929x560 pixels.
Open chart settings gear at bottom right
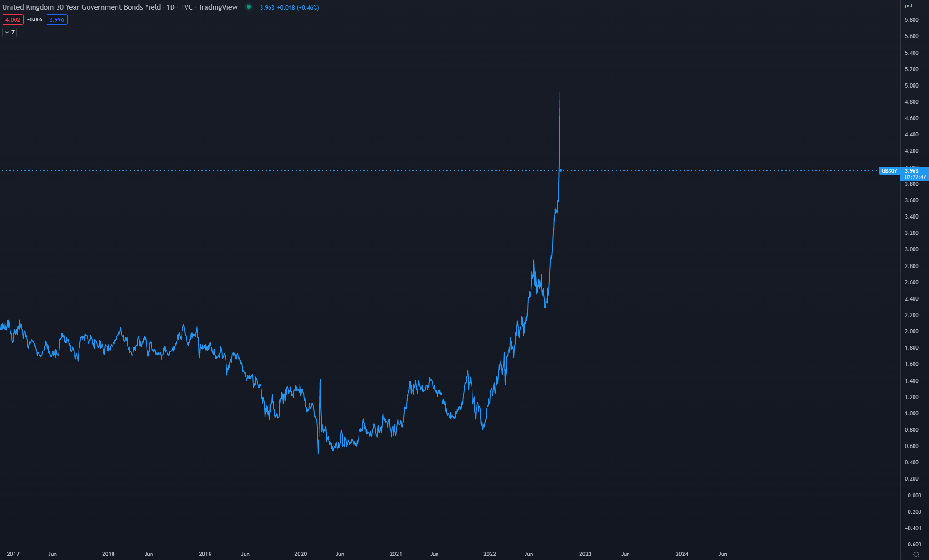(916, 554)
